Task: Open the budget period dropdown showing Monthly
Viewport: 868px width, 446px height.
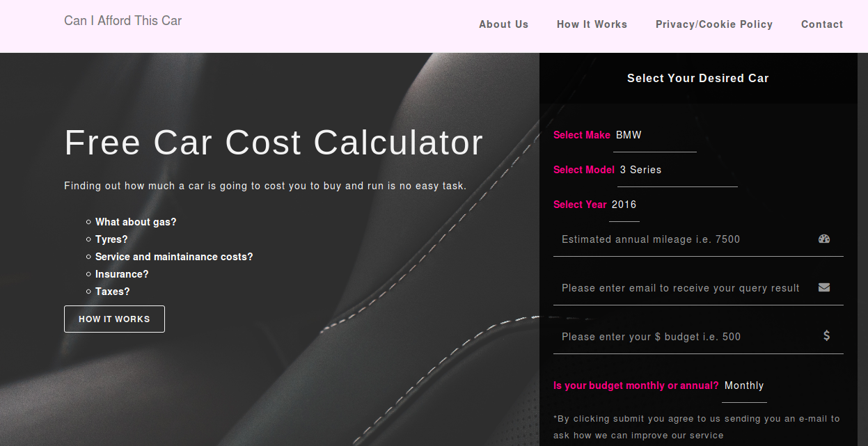Action: pyautogui.click(x=744, y=386)
